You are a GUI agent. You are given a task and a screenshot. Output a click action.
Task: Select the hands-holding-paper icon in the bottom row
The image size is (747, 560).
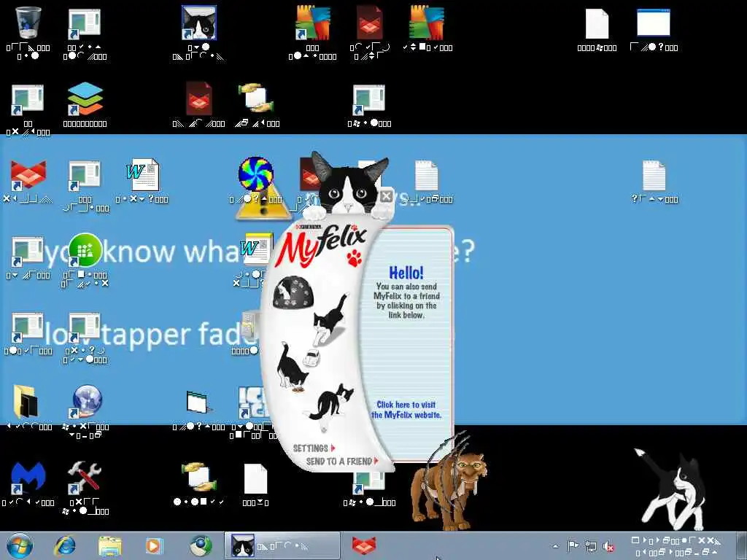(x=199, y=478)
